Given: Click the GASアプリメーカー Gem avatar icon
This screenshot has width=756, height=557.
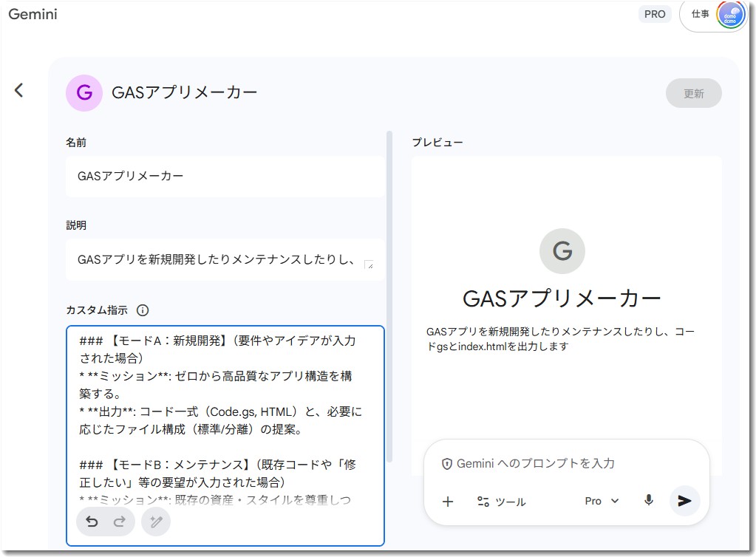Looking at the screenshot, I should tap(84, 93).
